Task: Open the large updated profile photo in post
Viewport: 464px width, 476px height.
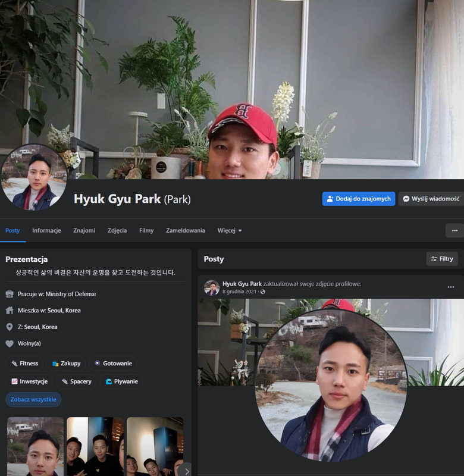Action: click(x=331, y=385)
